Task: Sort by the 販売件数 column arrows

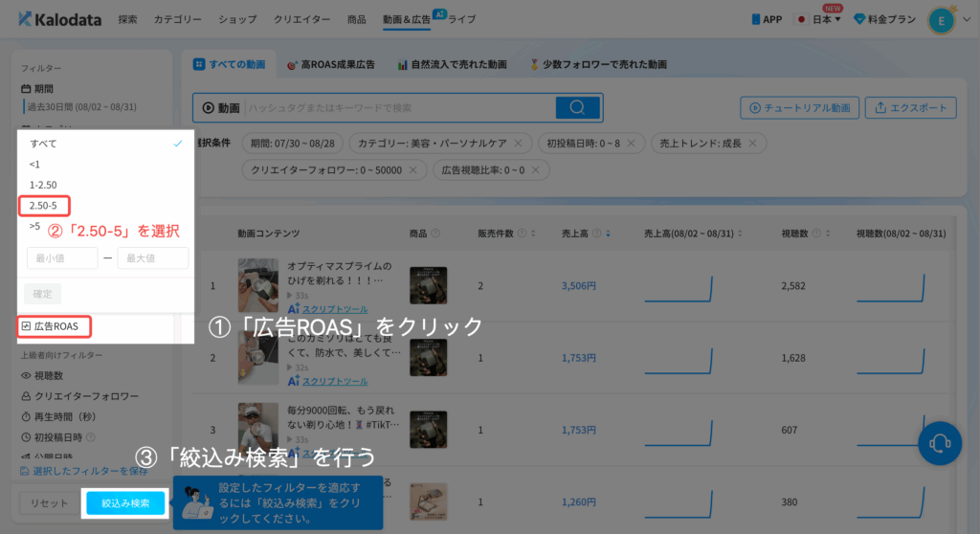Action: [533, 234]
